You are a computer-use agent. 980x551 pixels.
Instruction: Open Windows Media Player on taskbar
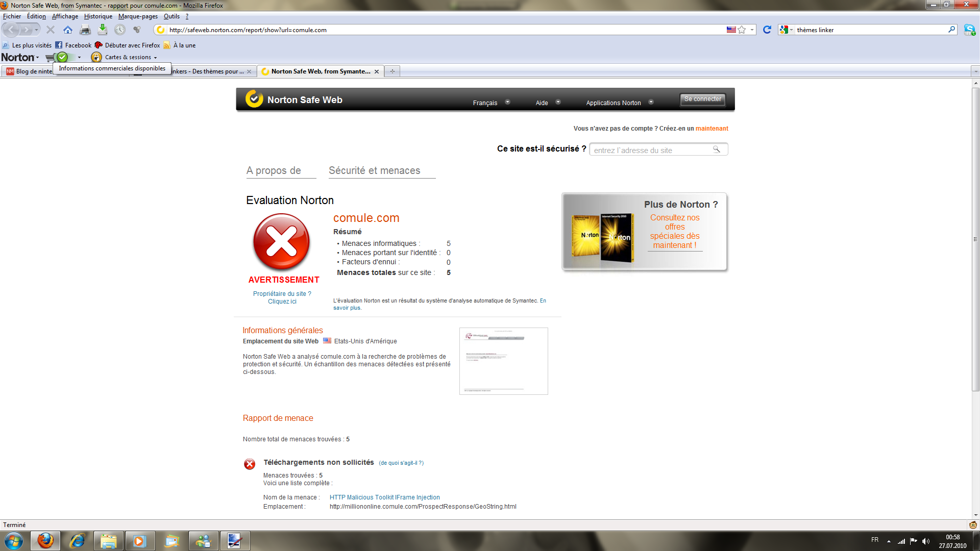tap(139, 541)
